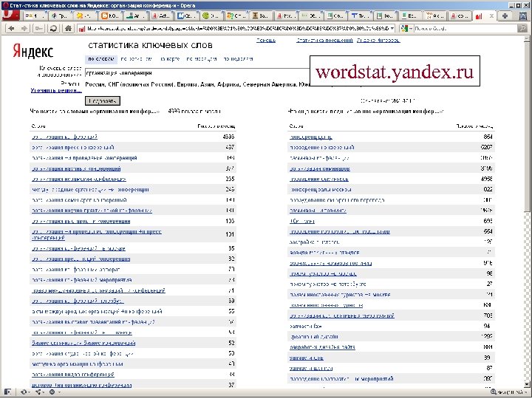
Task: Open a new tab with the plus button
Action: click(x=505, y=16)
